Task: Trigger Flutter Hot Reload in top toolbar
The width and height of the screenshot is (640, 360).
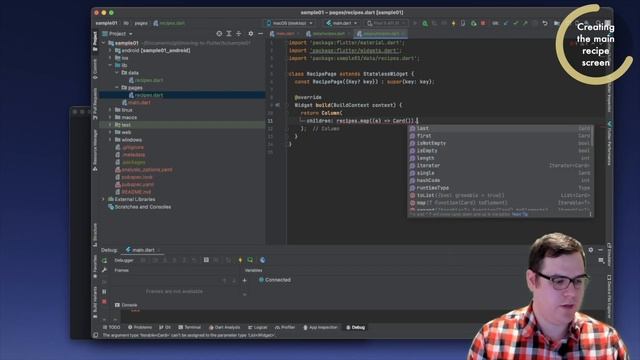Action: 453,23
